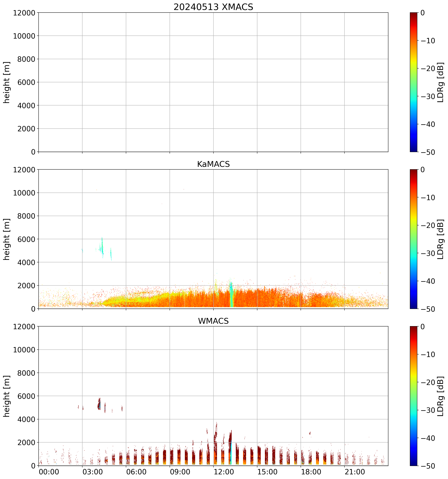
Task: Click the WMACS LDRg colorbar
Action: click(414, 396)
